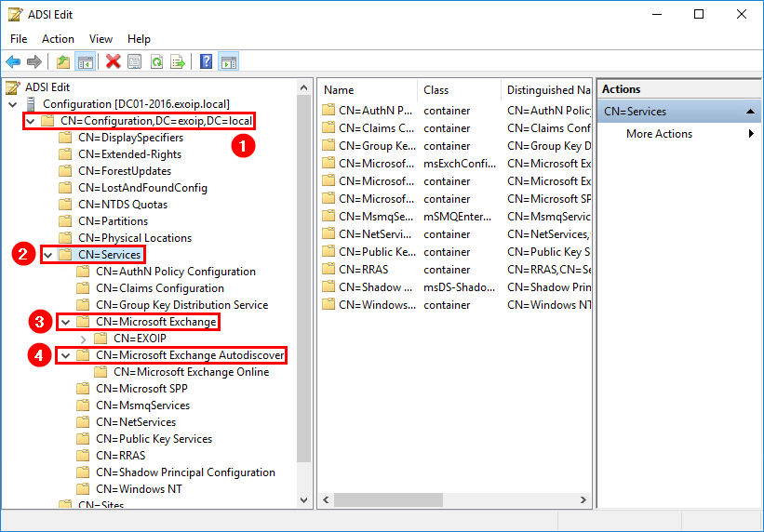Click the blue Help toolbar icon

pos(206,62)
